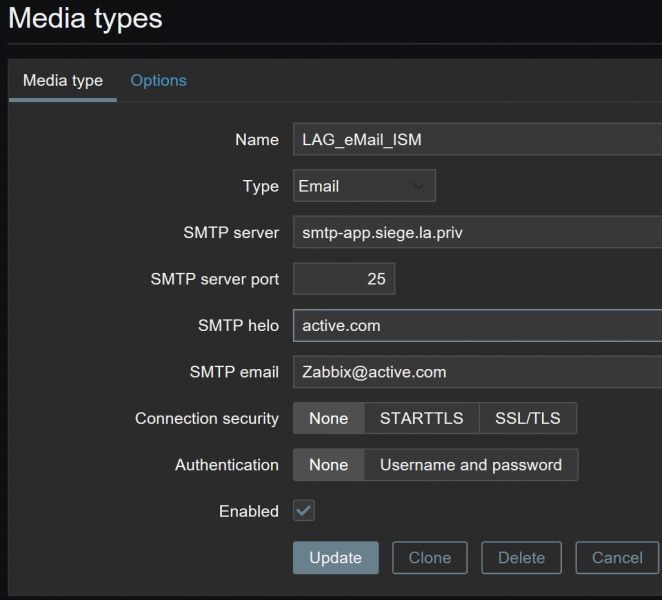Set Connection security to None
The width and height of the screenshot is (662, 600).
click(x=328, y=418)
